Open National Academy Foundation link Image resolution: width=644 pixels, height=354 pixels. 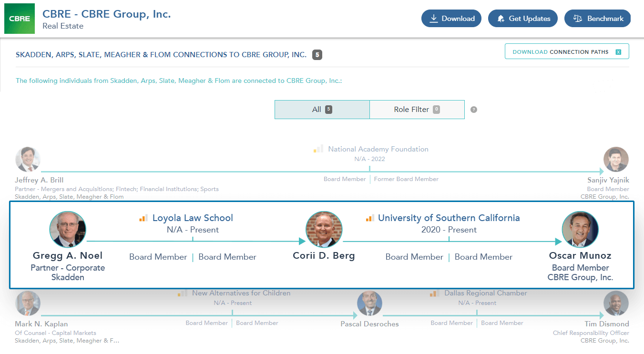[378, 149]
